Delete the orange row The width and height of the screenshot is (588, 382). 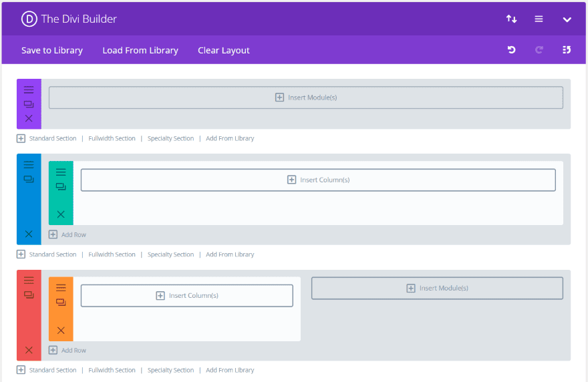61,331
